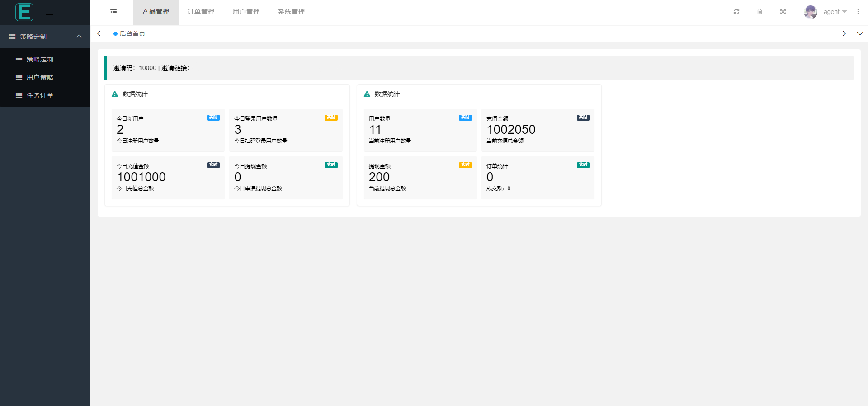The height and width of the screenshot is (406, 868).
Task: Select 系统管理 in top navigation
Action: pos(292,12)
